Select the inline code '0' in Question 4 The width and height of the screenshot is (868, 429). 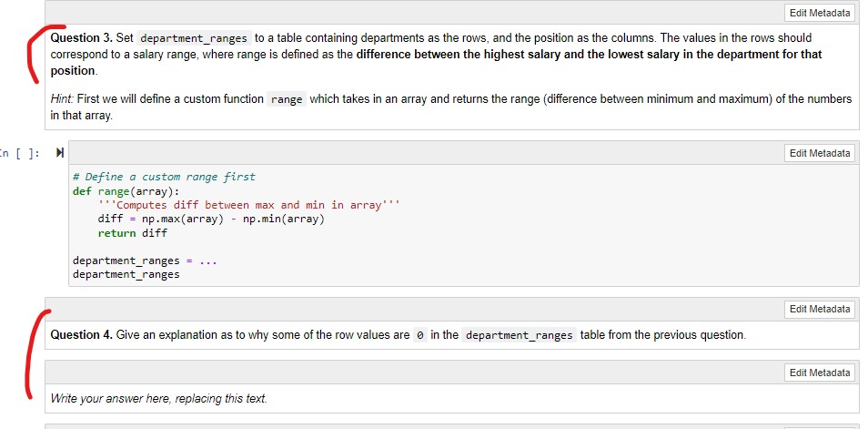point(420,335)
